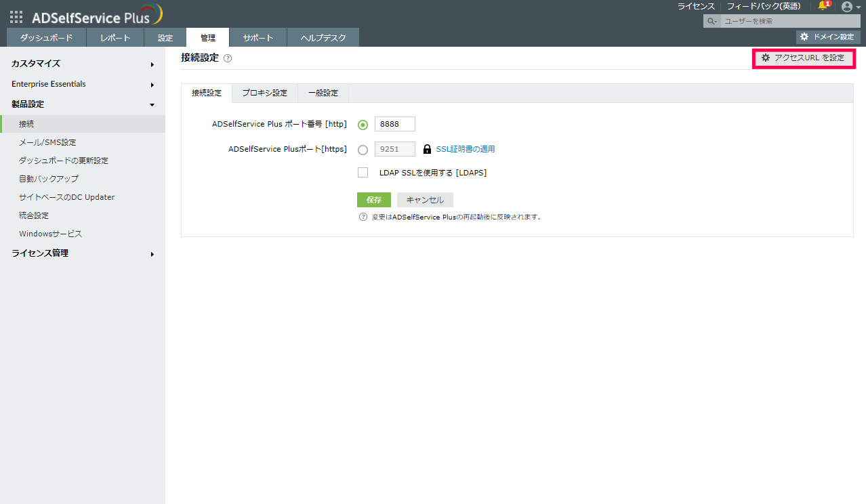Switch to the 接続設定 sub-tab
Image resolution: width=866 pixels, height=504 pixels.
click(x=207, y=93)
